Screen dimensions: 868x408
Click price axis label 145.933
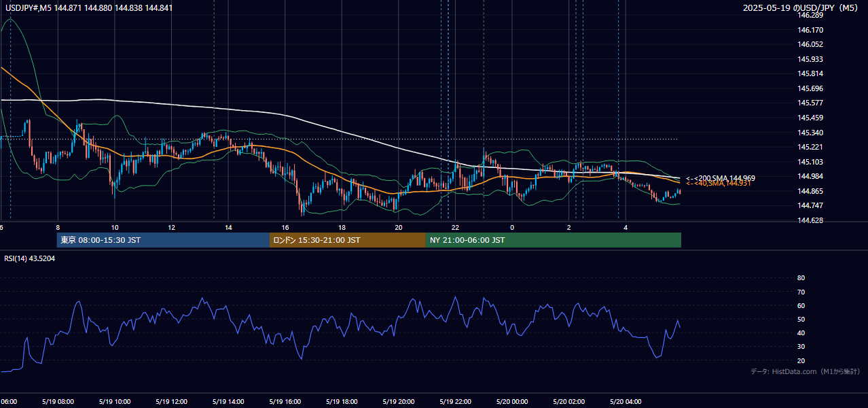coord(811,59)
